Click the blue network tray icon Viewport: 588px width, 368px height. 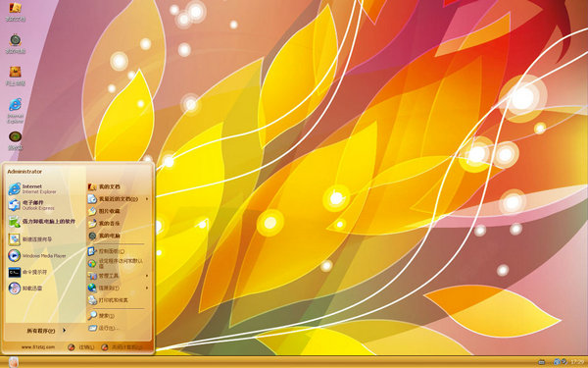point(557,362)
